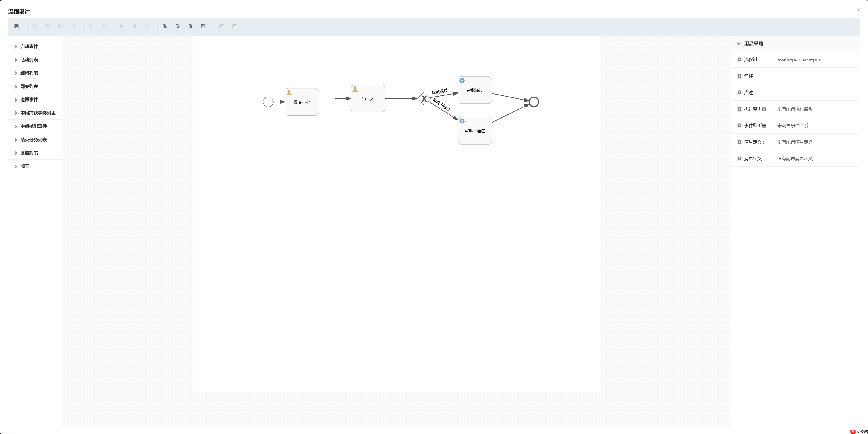Expand the 网关列表 palette group

pos(29,86)
